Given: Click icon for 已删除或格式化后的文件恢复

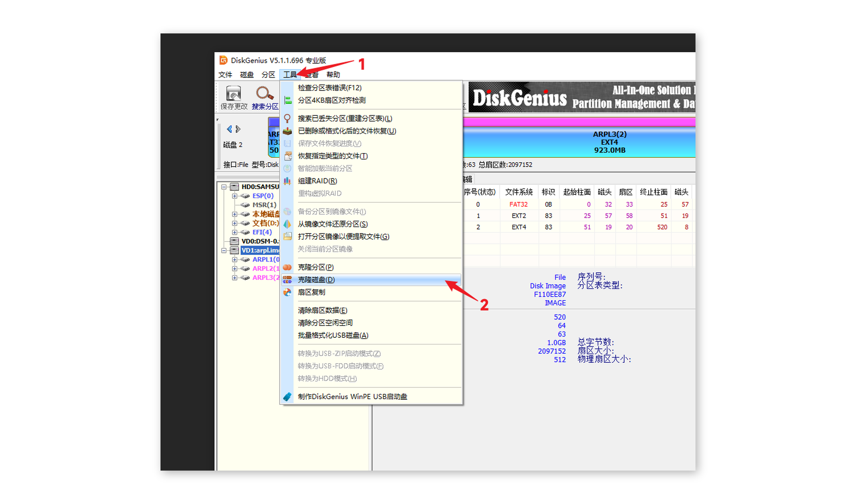Looking at the screenshot, I should pos(288,131).
